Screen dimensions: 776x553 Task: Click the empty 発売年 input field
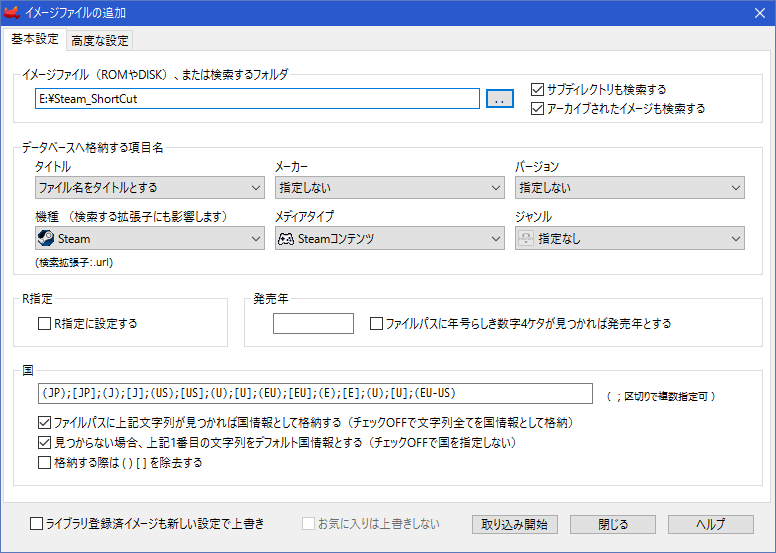pyautogui.click(x=313, y=323)
